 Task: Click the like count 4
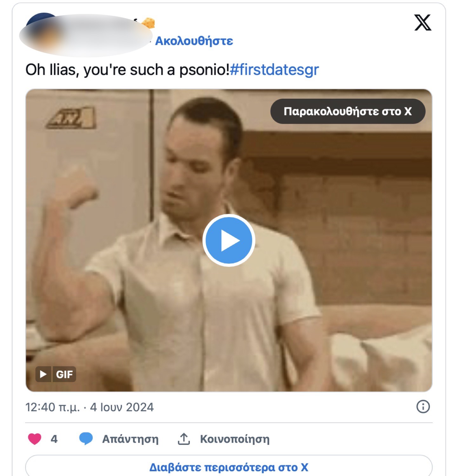(x=54, y=439)
